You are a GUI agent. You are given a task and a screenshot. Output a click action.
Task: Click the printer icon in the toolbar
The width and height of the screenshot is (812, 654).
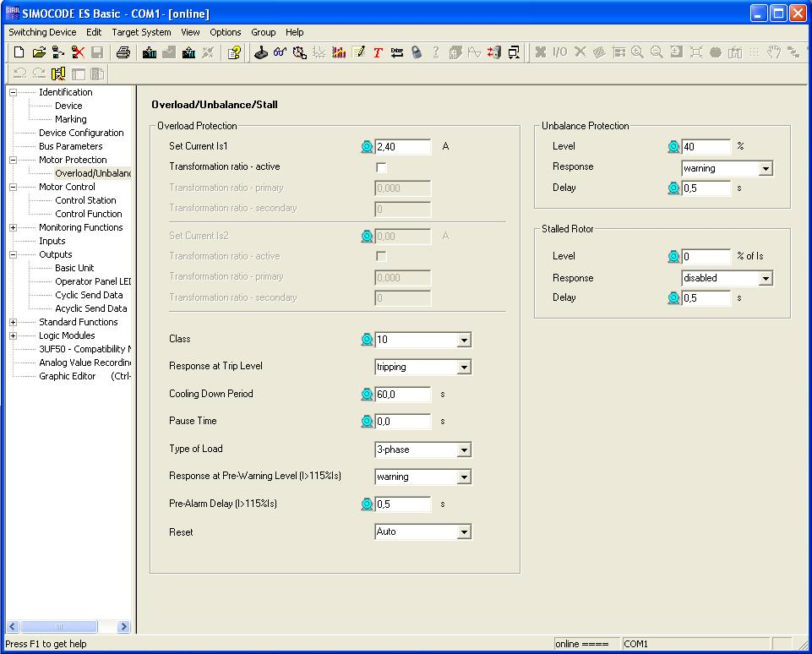123,52
